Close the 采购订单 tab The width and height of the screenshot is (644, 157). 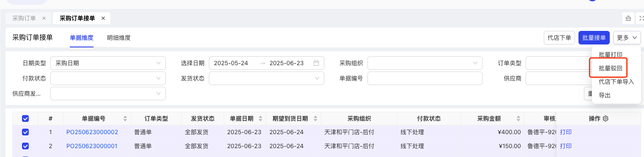coord(44,18)
